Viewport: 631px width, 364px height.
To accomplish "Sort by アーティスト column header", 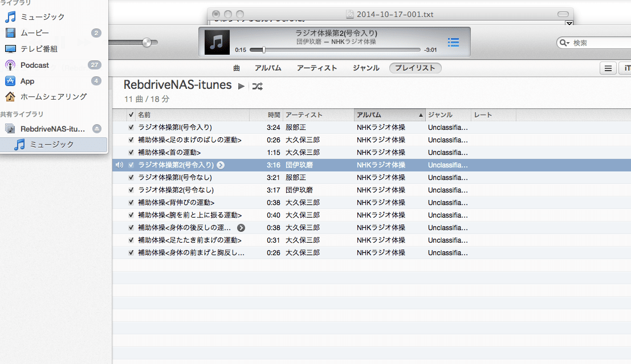I will (x=319, y=114).
